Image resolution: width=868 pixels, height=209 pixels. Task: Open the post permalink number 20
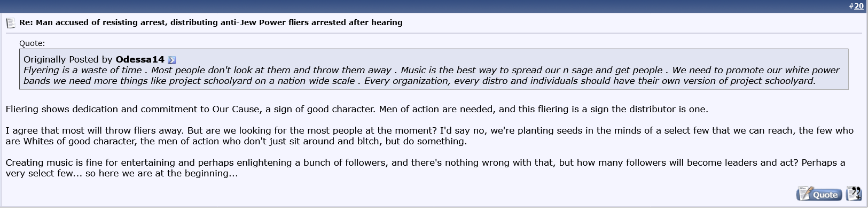[x=858, y=6]
